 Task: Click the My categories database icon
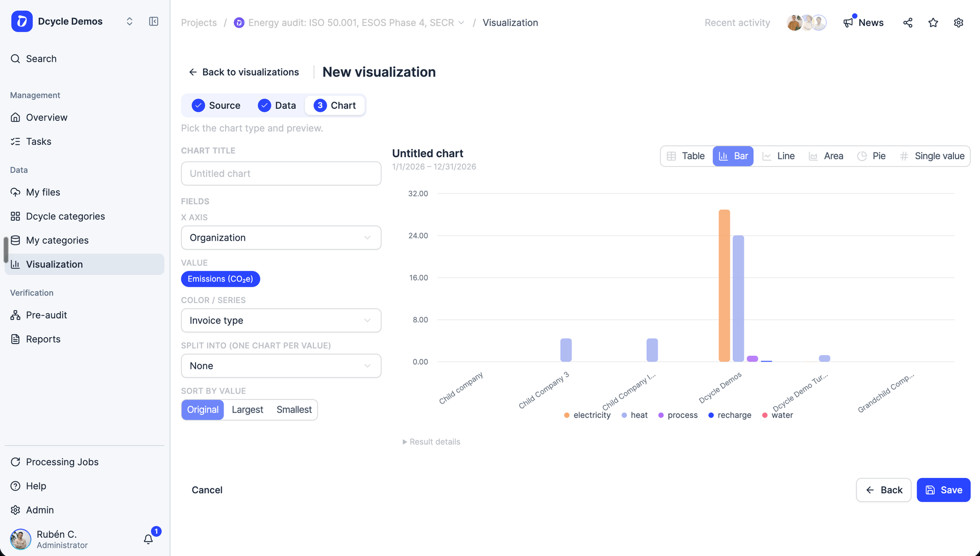click(15, 240)
